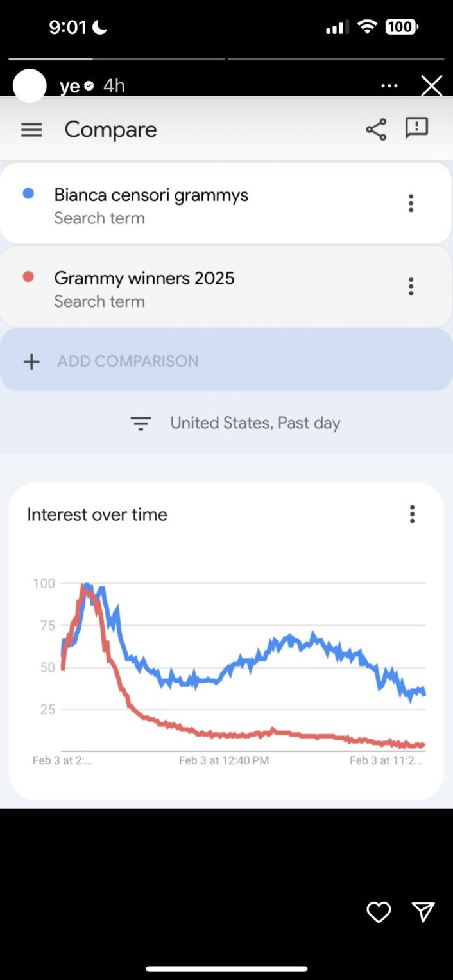Viewport: 453px width, 980px height.
Task: Open options for Grammy winners 2025 term
Action: click(411, 286)
